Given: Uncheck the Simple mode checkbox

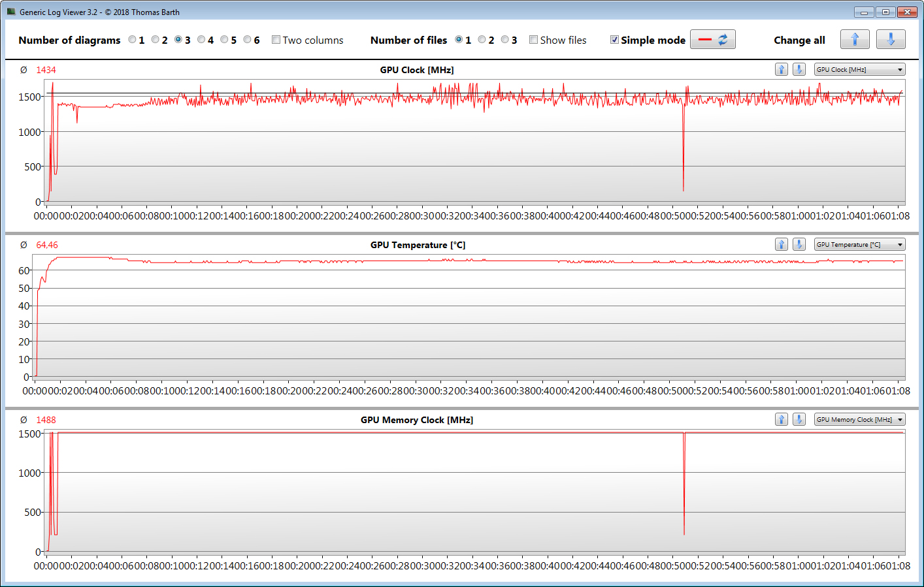Looking at the screenshot, I should (x=614, y=40).
